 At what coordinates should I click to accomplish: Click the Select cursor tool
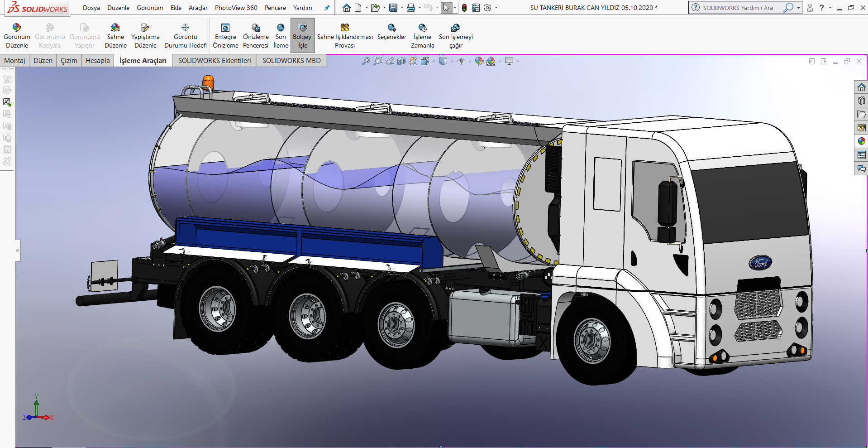[446, 8]
